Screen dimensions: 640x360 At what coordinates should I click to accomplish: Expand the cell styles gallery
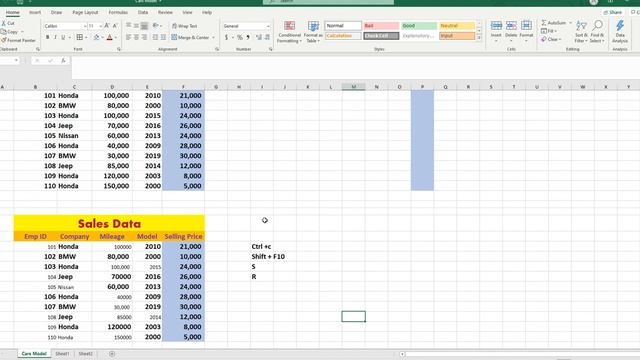(479, 38)
